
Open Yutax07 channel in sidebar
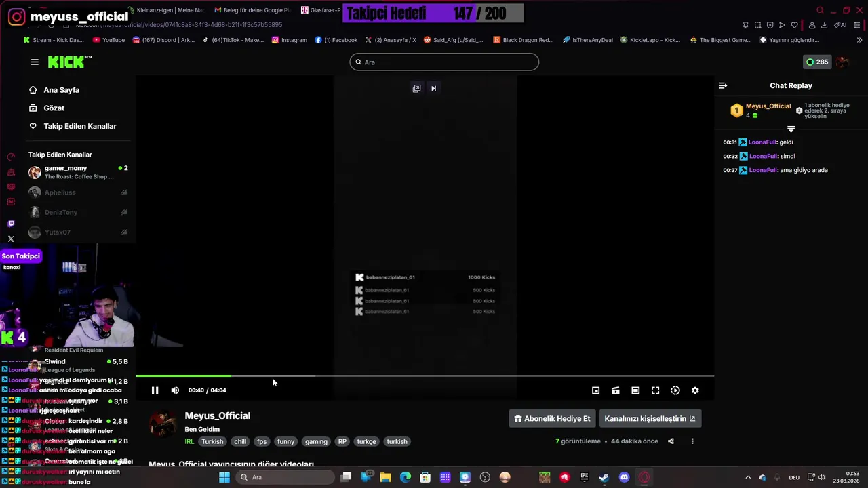(x=78, y=232)
